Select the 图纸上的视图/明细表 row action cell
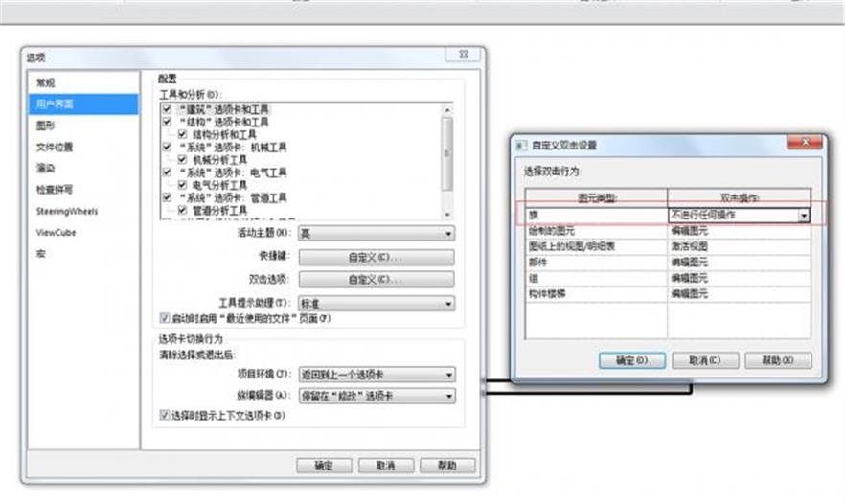845x504 pixels. [739, 246]
